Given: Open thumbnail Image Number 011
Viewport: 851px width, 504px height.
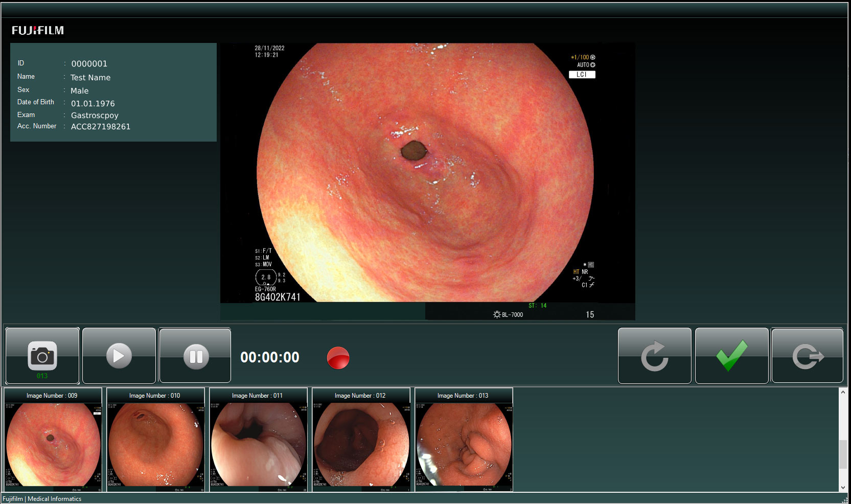Looking at the screenshot, I should click(x=259, y=444).
